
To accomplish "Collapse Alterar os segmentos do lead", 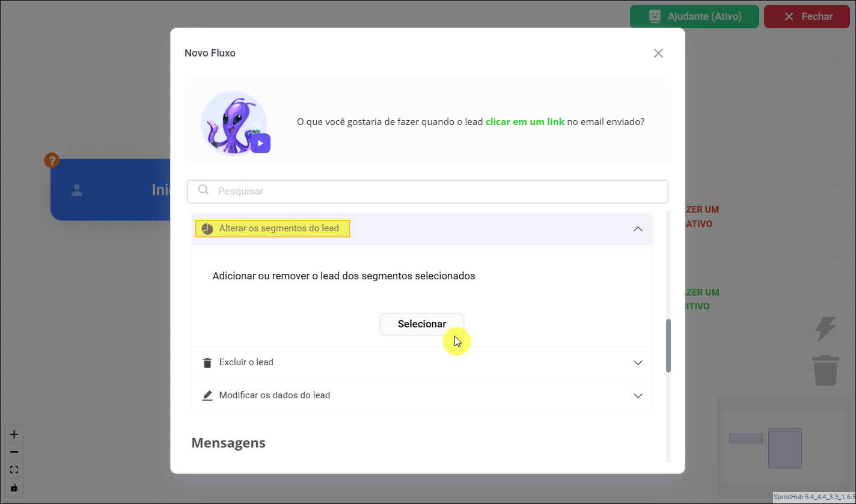I will tap(638, 229).
